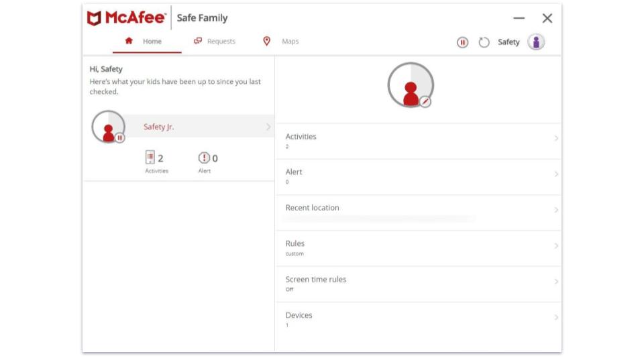Expand the Alert row chevron
This screenshot has width=644, height=362.
pyautogui.click(x=556, y=174)
